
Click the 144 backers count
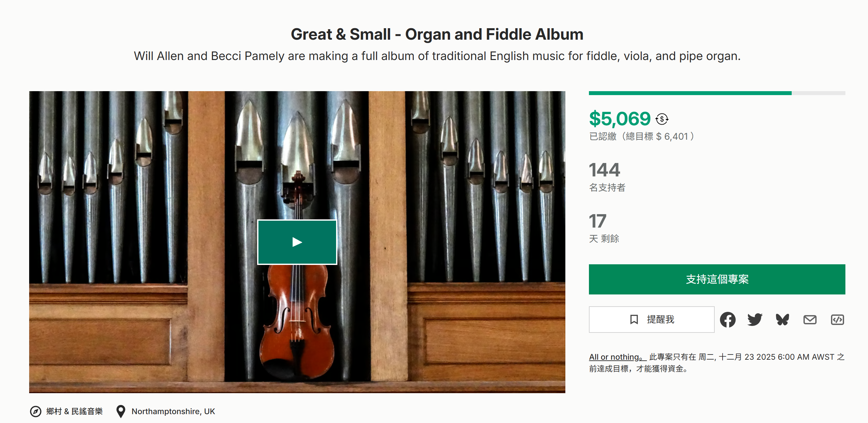tap(604, 170)
